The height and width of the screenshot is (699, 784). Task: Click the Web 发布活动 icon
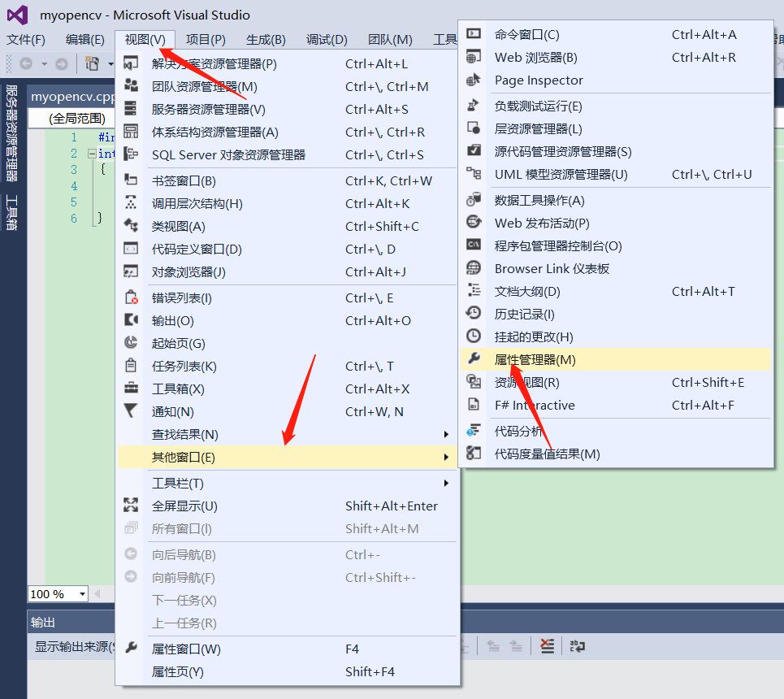point(474,222)
